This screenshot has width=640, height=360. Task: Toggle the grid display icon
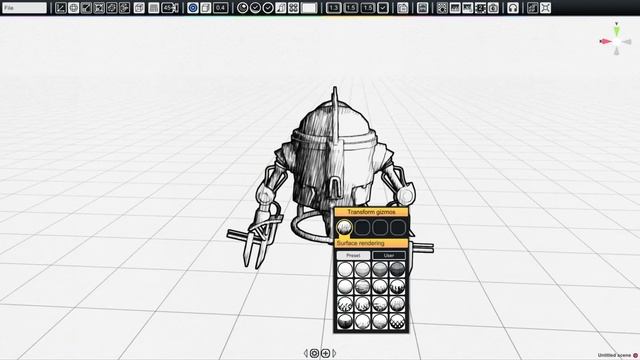[153, 8]
